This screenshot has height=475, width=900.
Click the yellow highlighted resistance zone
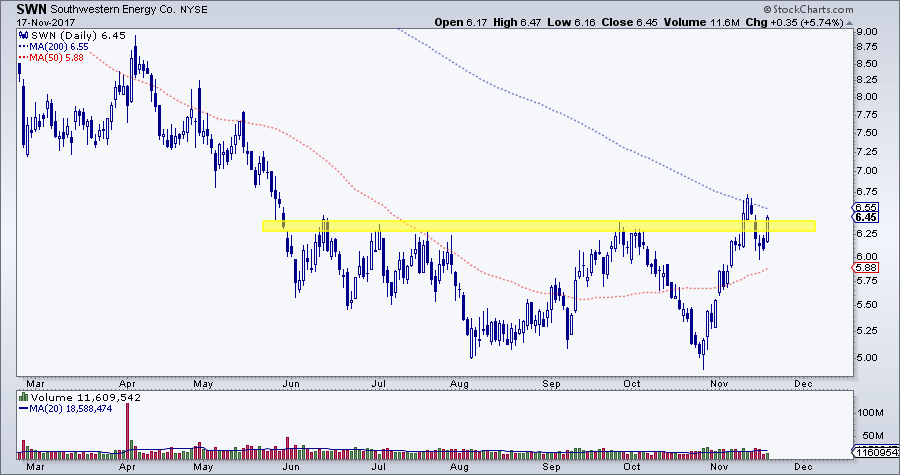pos(538,225)
